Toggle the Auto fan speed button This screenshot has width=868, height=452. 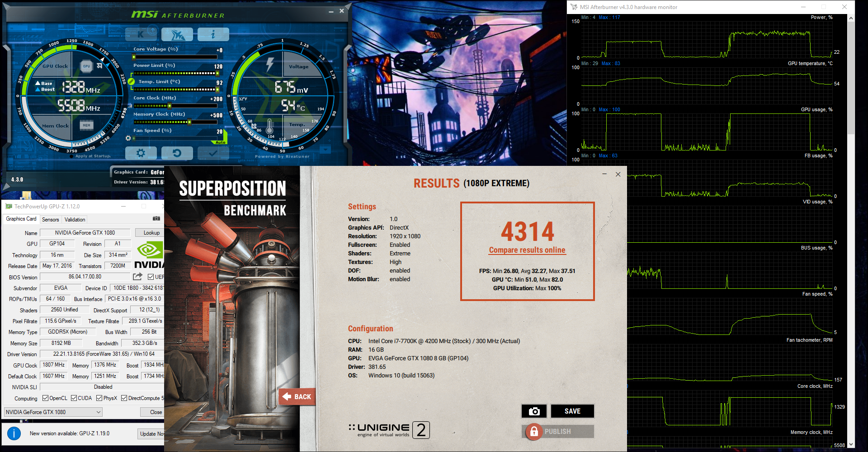(220, 142)
